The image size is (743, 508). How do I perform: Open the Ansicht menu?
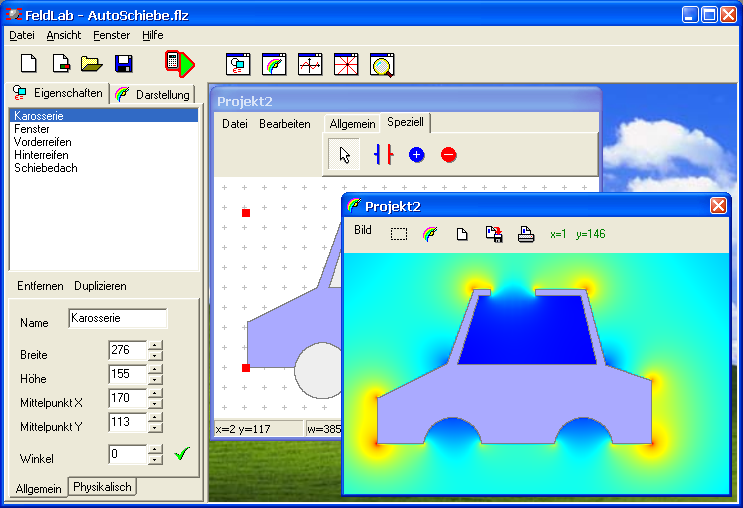[63, 35]
